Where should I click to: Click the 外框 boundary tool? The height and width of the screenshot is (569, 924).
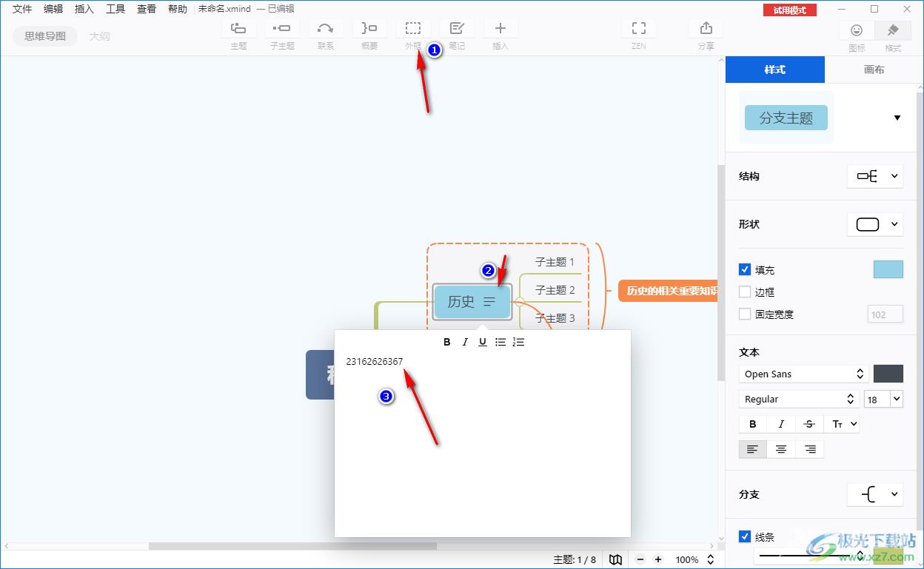click(413, 29)
